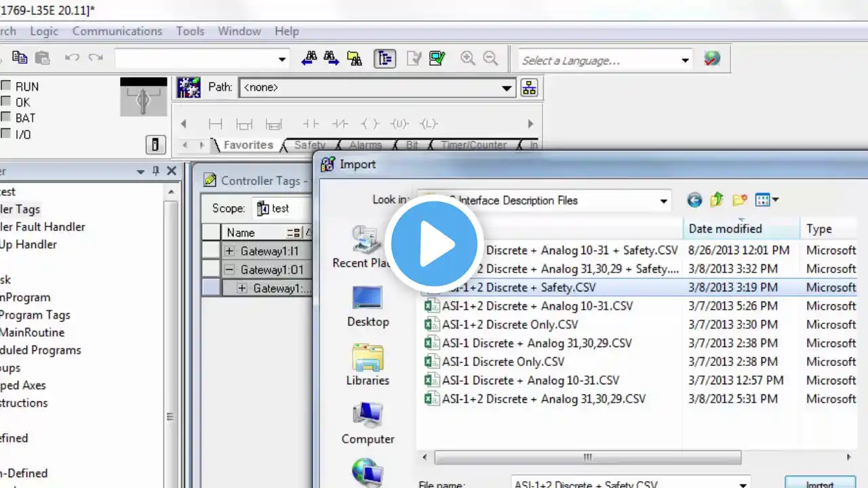
Task: Select file ASI-1 Discrete Only.CSV
Action: point(503,362)
